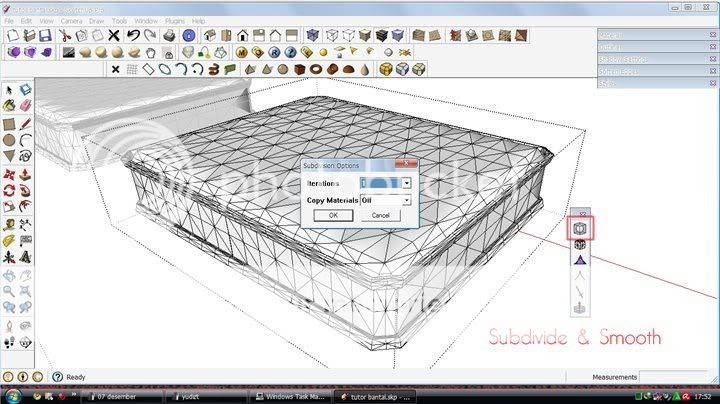The image size is (720, 404).
Task: Select the arrow Select tool
Action: [9, 90]
